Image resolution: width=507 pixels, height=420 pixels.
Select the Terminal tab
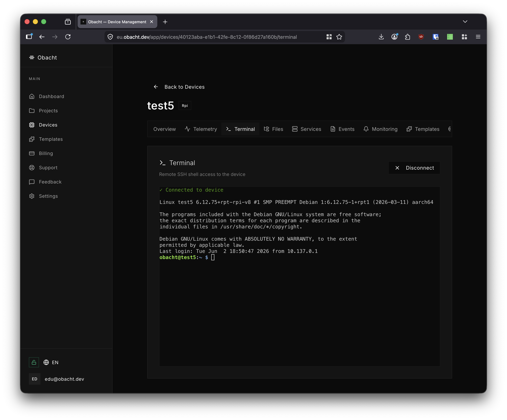point(240,129)
